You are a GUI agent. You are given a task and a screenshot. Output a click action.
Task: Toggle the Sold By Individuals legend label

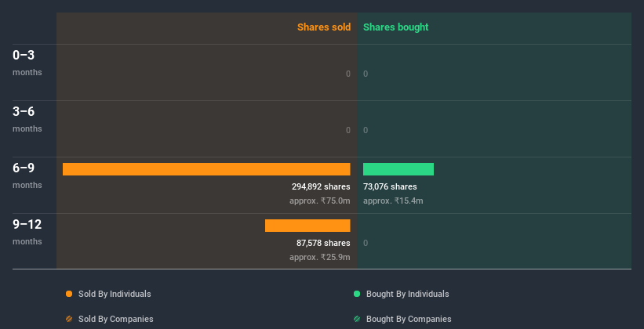(115, 294)
